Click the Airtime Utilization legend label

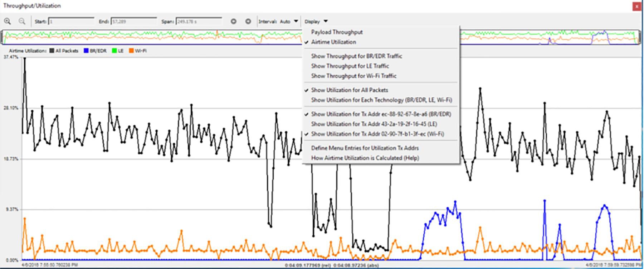click(28, 51)
